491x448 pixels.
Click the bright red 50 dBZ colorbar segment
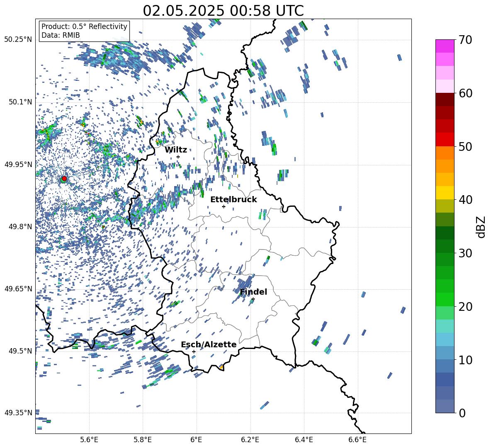445,140
